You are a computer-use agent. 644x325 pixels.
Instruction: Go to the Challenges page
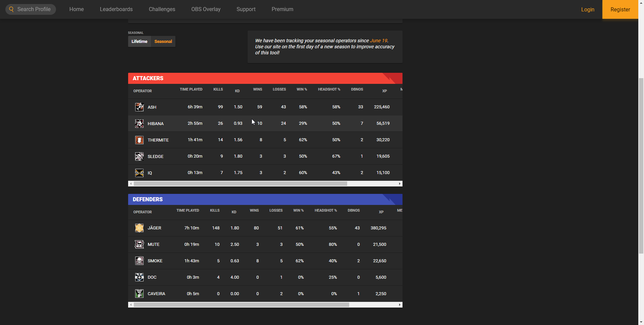[162, 9]
